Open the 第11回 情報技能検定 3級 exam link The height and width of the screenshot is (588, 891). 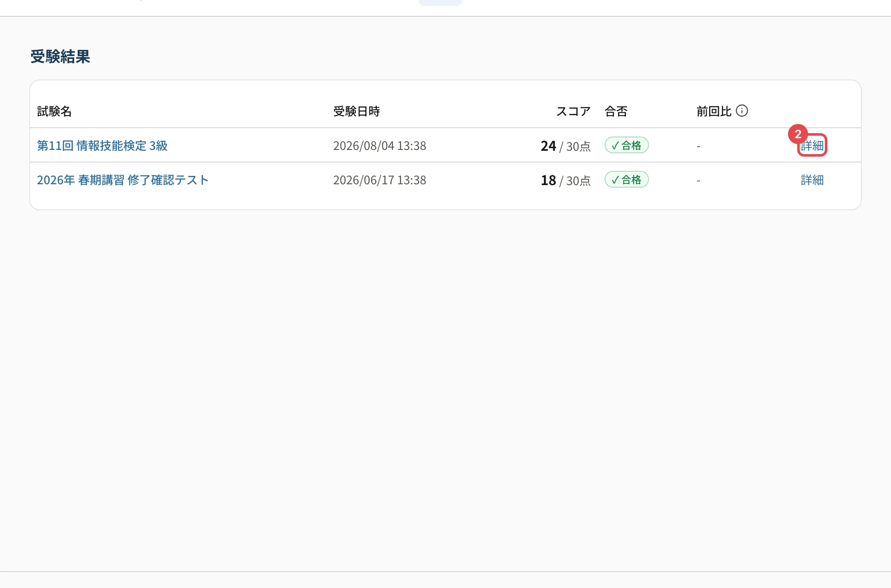102,146
